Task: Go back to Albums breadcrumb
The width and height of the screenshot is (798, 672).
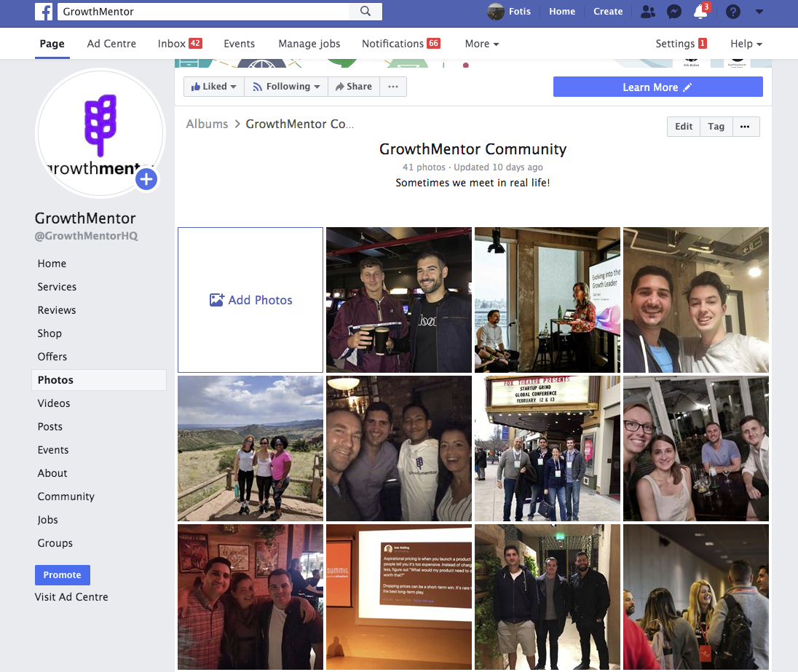Action: tap(207, 124)
